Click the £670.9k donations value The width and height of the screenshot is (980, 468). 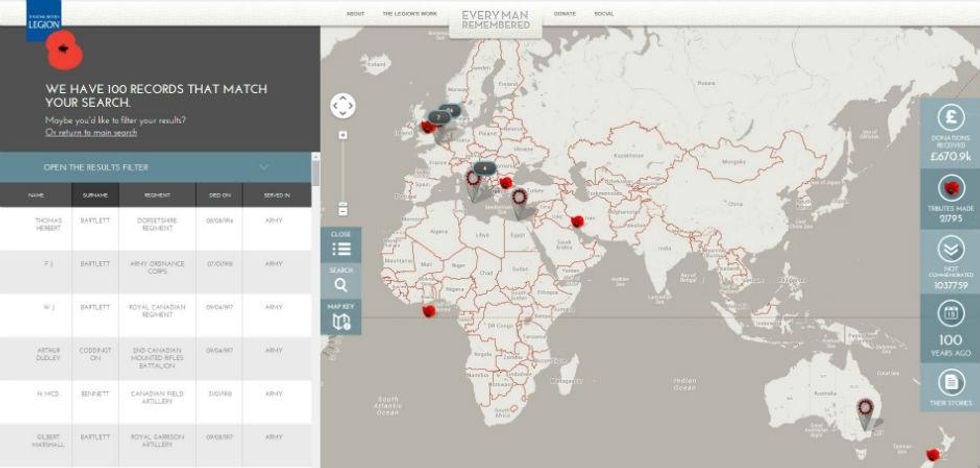(951, 157)
